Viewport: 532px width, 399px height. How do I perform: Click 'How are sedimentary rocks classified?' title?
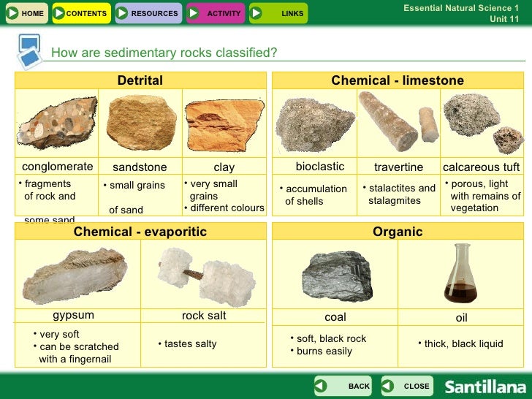[164, 53]
